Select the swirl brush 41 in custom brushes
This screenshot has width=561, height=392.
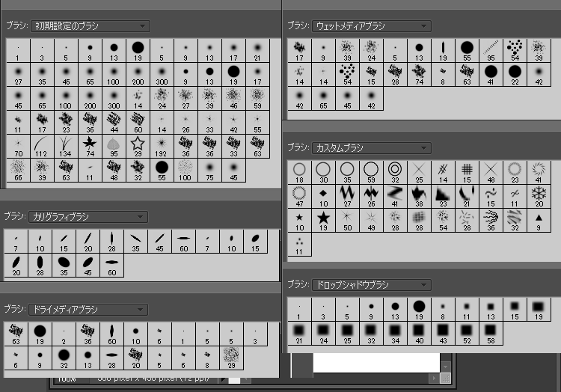point(539,173)
